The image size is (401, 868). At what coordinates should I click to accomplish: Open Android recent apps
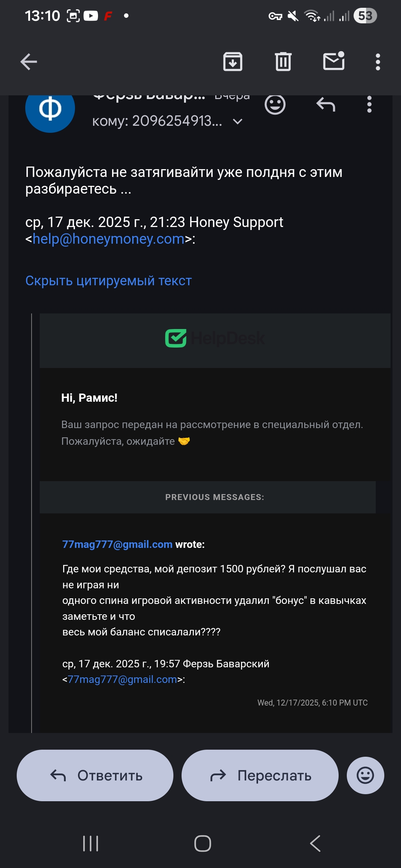(x=91, y=843)
